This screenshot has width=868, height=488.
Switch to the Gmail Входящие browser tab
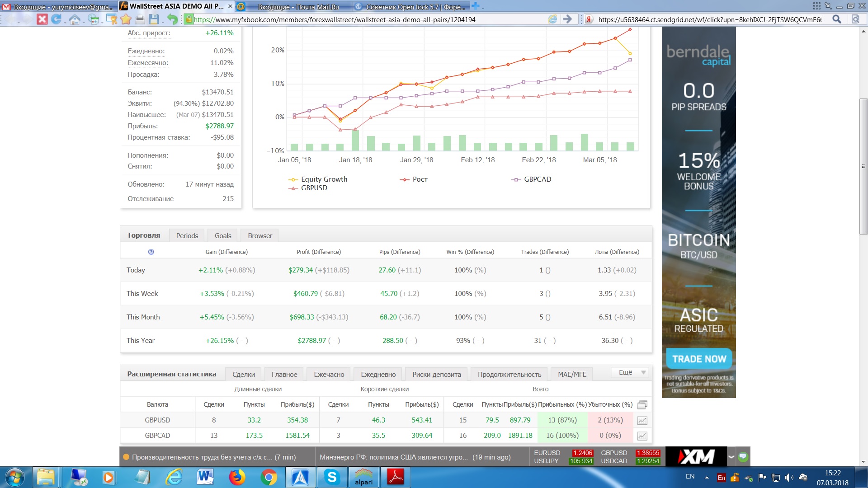[58, 6]
